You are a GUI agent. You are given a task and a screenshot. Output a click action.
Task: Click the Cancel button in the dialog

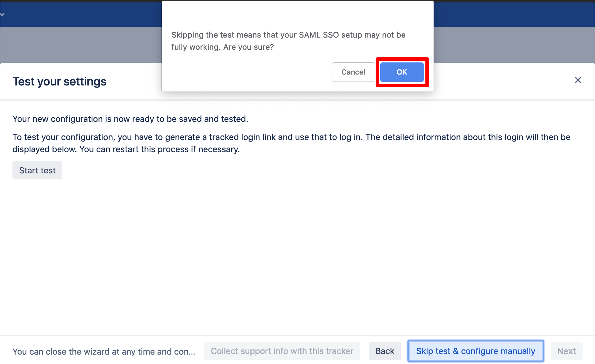click(x=353, y=71)
